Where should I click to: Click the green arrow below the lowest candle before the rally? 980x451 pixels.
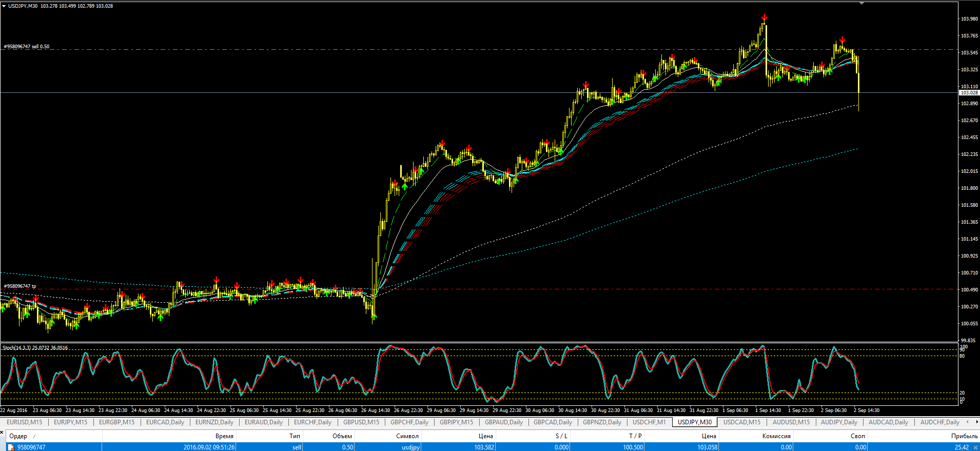click(374, 317)
